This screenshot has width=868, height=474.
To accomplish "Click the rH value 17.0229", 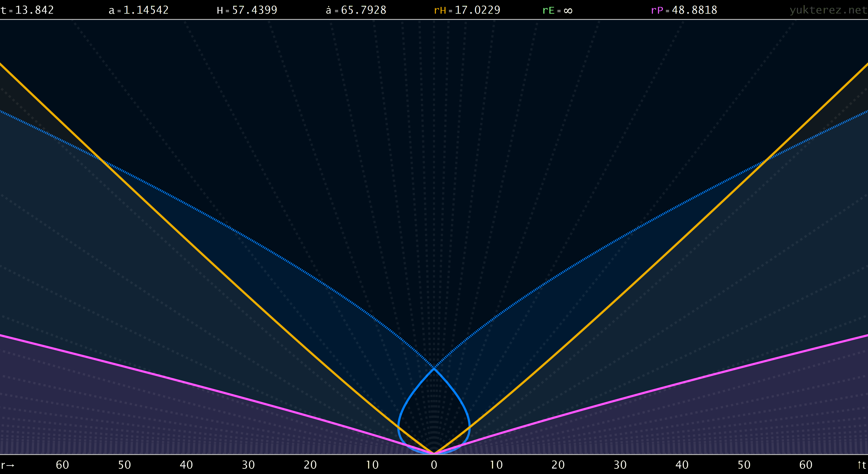I will click(477, 10).
